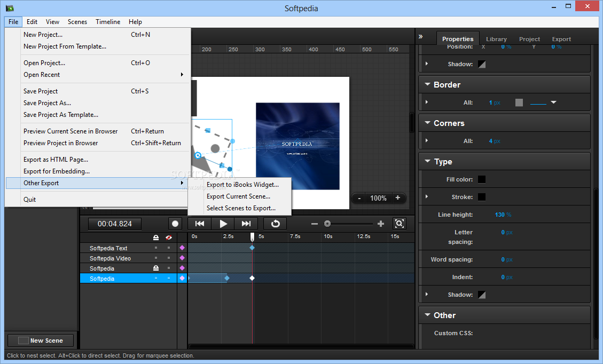Zoom in the timeline with the plus icon
This screenshot has height=364, width=603.
pyautogui.click(x=381, y=224)
